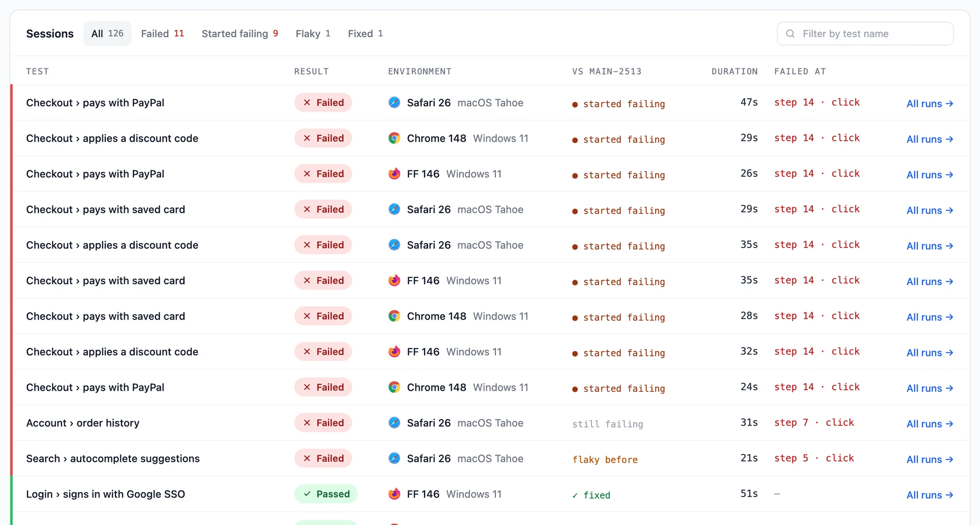Click Safari icon in discount code 35s row
Image resolution: width=980 pixels, height=525 pixels.
[x=394, y=245]
